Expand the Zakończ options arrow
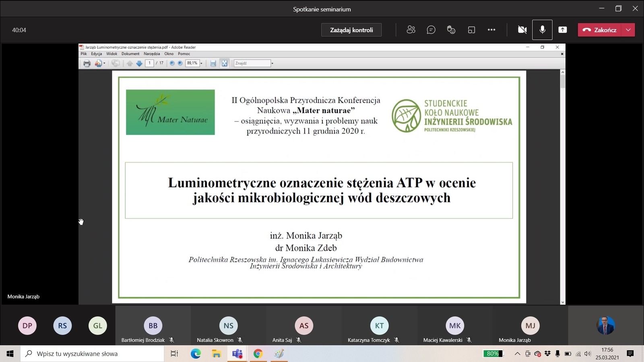 coord(628,30)
